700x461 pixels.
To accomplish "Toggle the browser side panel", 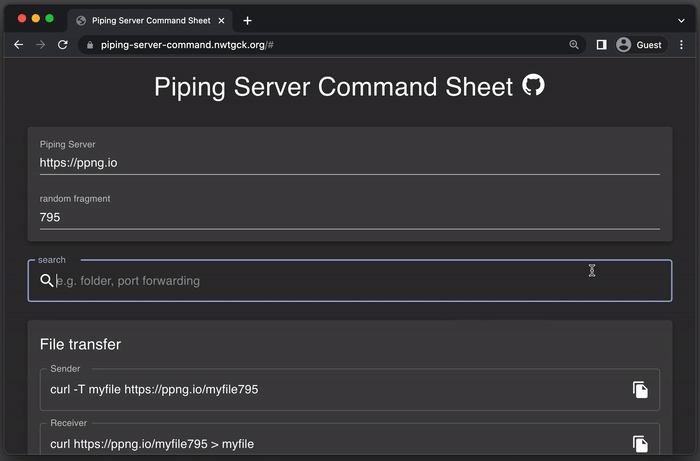I will pos(601,45).
